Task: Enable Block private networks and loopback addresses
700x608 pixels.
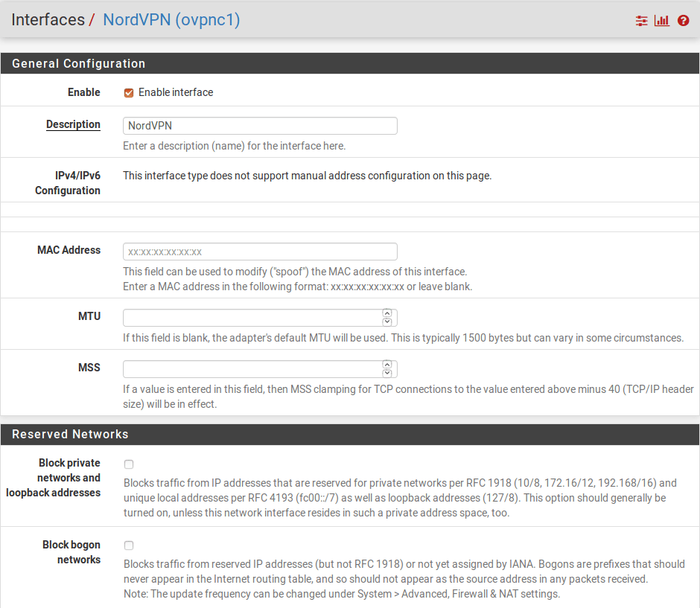Action: tap(129, 464)
